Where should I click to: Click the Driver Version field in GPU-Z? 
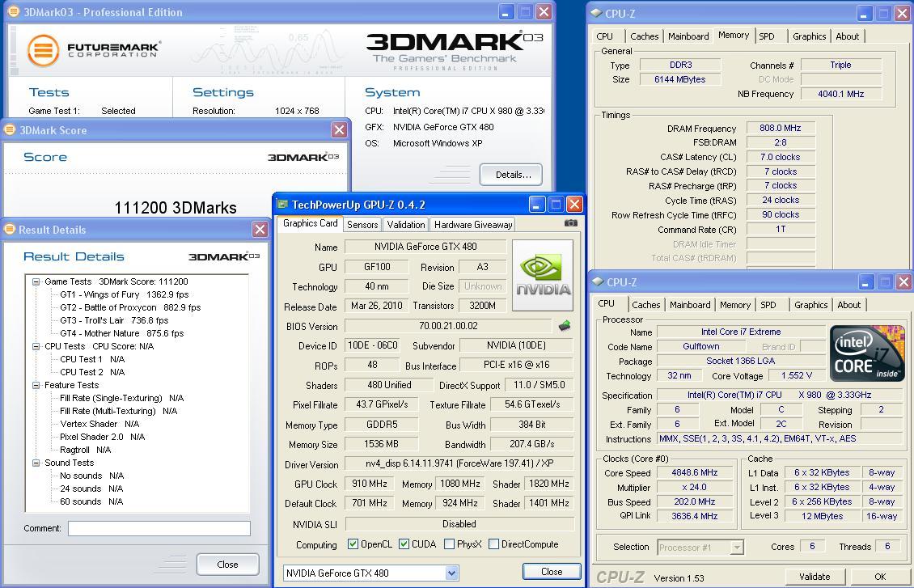click(x=459, y=463)
